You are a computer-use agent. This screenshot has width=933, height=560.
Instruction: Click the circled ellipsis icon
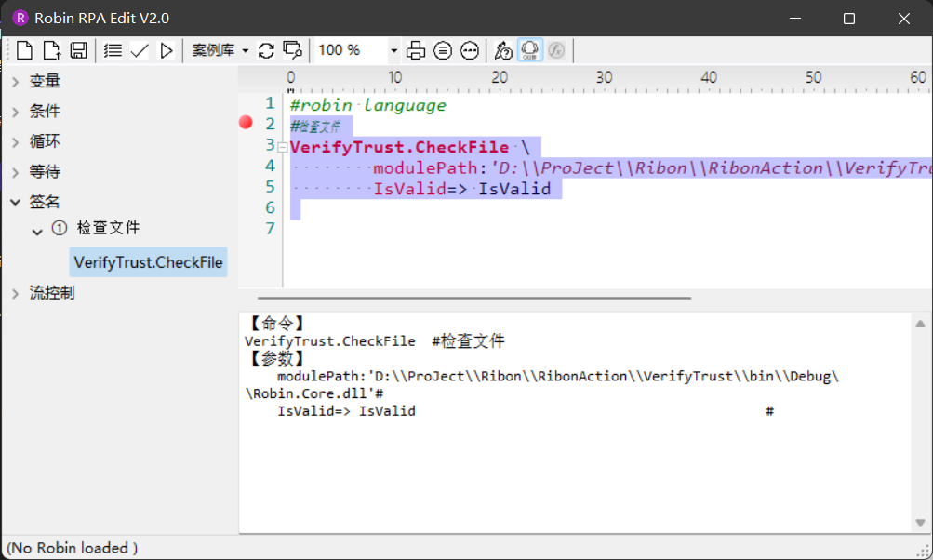pyautogui.click(x=470, y=50)
